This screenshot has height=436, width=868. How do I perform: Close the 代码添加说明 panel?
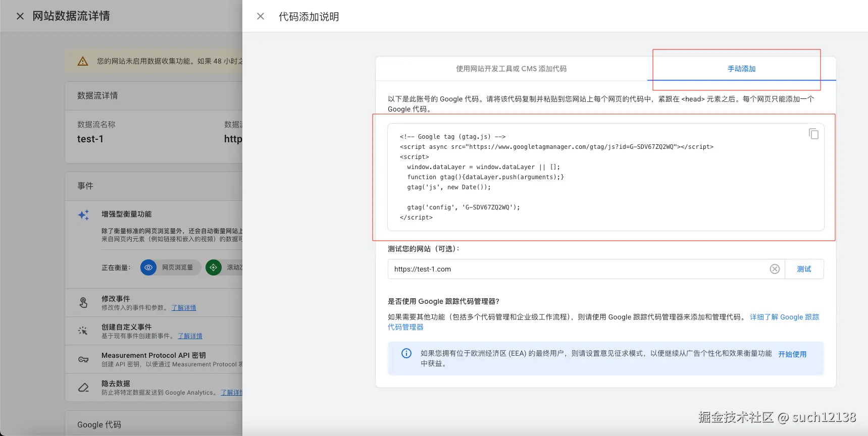[x=261, y=16]
